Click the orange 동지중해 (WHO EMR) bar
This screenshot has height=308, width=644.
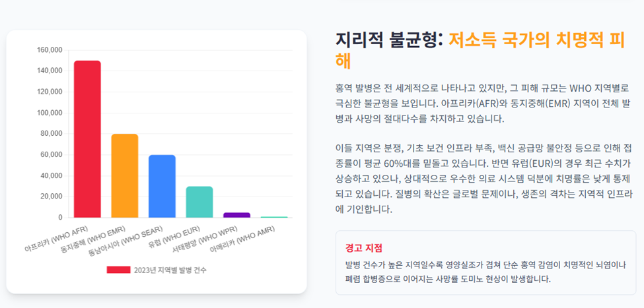[125, 175]
